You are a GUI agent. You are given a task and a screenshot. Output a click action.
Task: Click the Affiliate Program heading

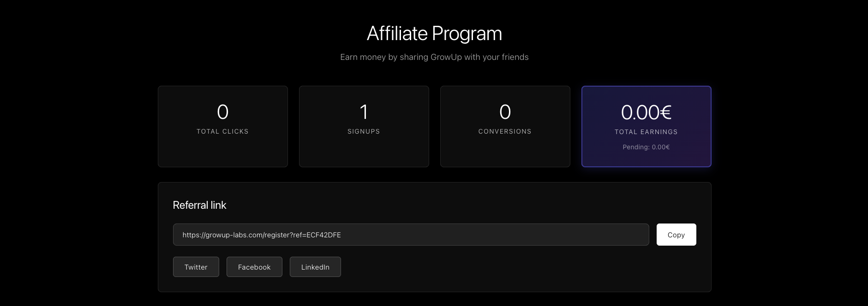[x=434, y=33]
